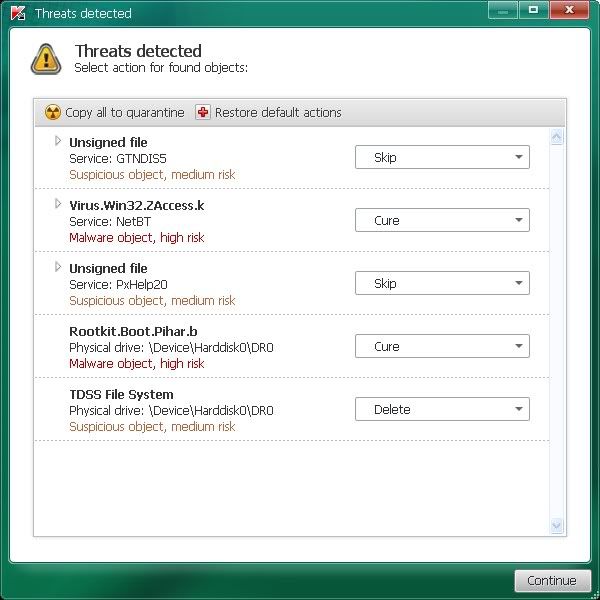
Task: Click GTNDIS5 Suspicious object, medium risk label
Action: (x=152, y=175)
